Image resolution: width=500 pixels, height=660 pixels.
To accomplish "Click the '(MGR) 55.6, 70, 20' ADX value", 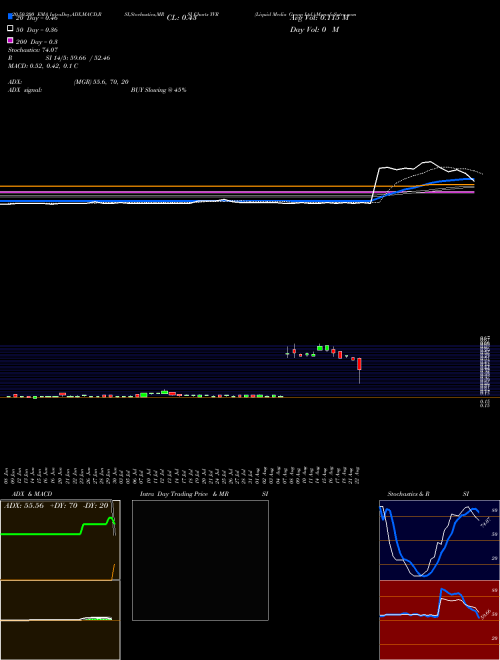I will coord(101,82).
